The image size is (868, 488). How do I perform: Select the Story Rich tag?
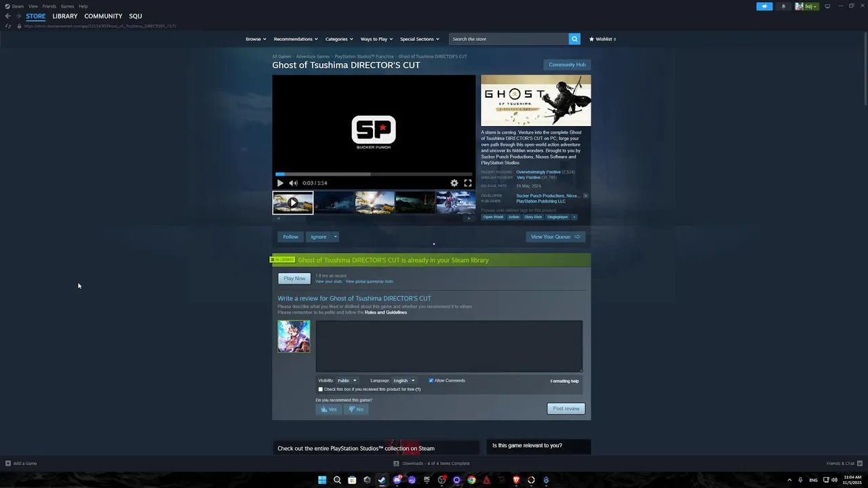(x=533, y=217)
